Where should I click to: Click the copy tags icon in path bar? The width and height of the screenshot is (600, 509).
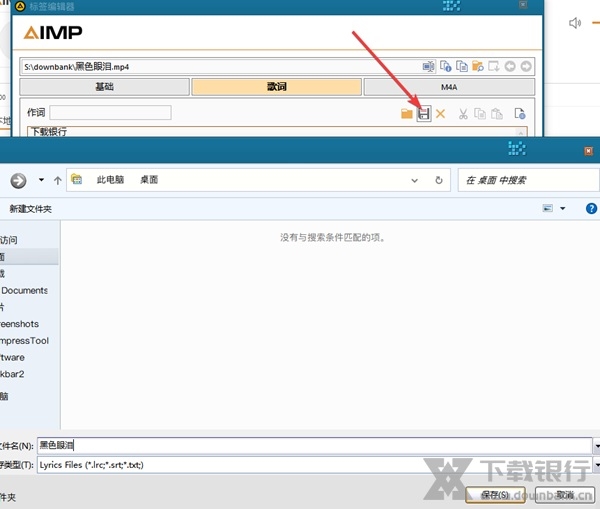[x=461, y=66]
